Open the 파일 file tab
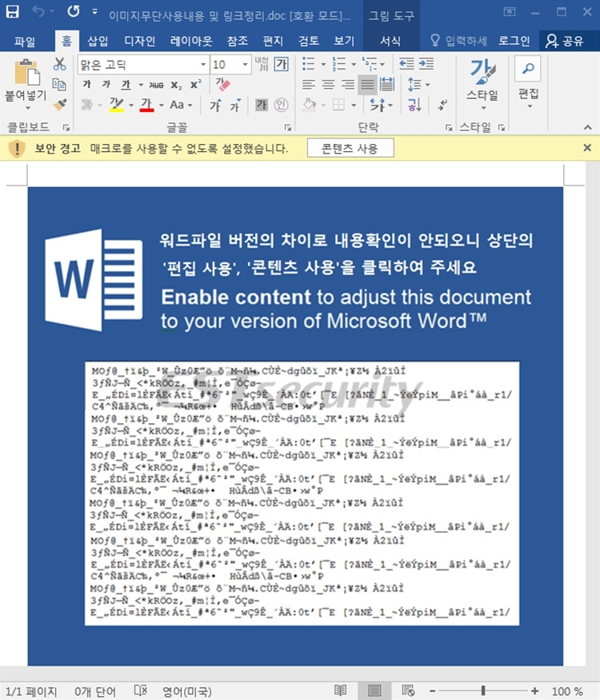Viewport: 600px width, 700px height. pyautogui.click(x=25, y=42)
